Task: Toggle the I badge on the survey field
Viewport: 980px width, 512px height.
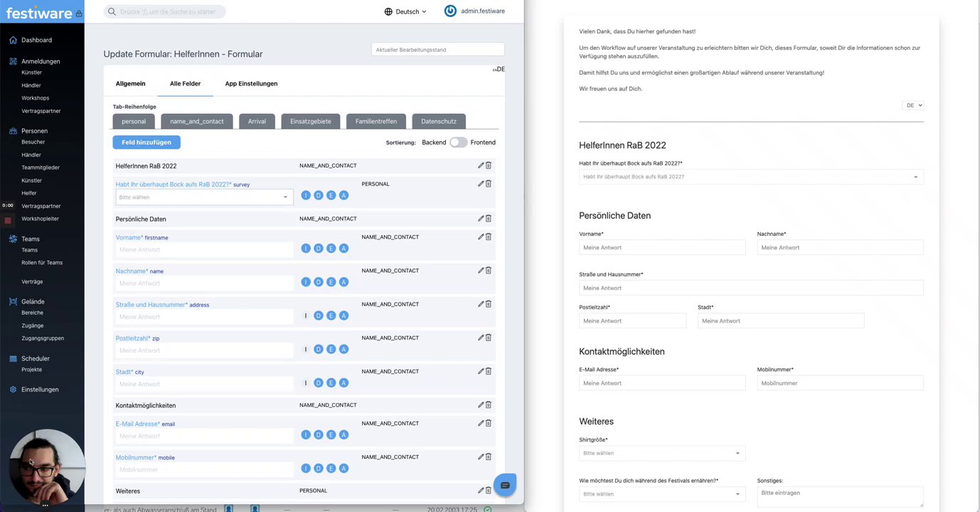Action: [x=306, y=196]
